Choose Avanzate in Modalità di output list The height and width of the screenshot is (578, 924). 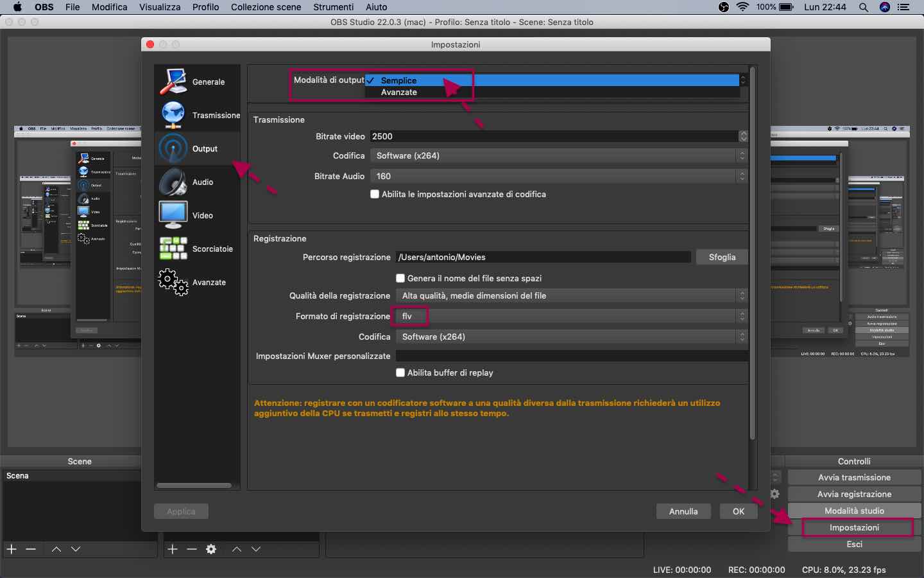pos(552,92)
